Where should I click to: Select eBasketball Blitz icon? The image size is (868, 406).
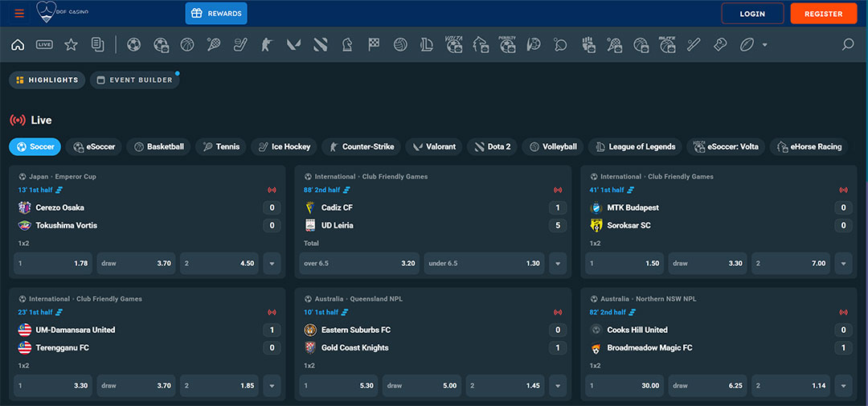coord(667,44)
